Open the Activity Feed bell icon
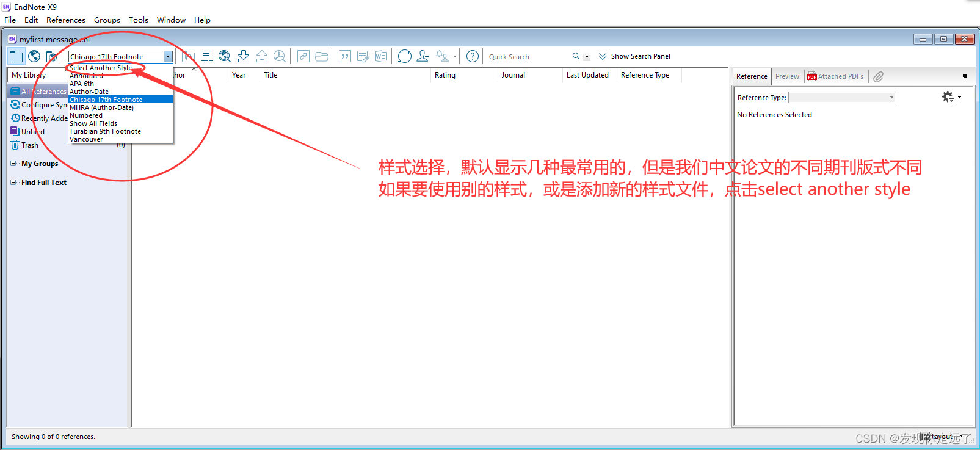Viewport: 980px width, 450px height. click(x=443, y=56)
